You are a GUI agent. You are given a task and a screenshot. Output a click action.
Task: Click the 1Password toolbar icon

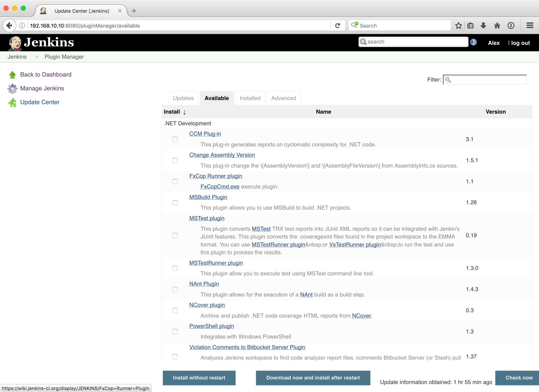(x=511, y=25)
